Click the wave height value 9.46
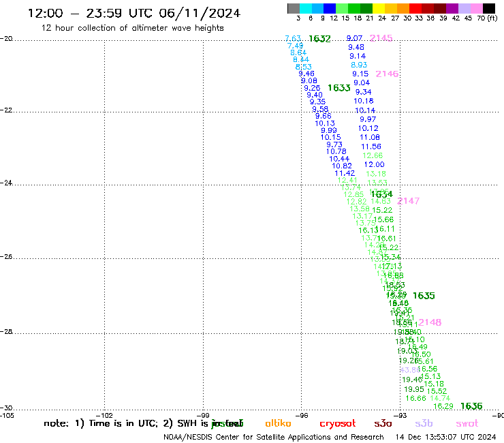Image resolution: width=504 pixels, height=443 pixels. pos(306,74)
